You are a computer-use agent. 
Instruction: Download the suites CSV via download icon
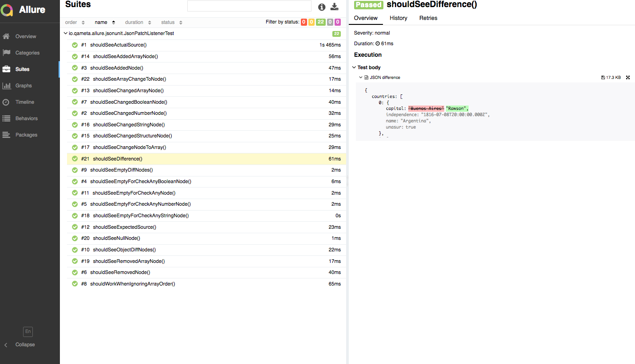pos(335,7)
